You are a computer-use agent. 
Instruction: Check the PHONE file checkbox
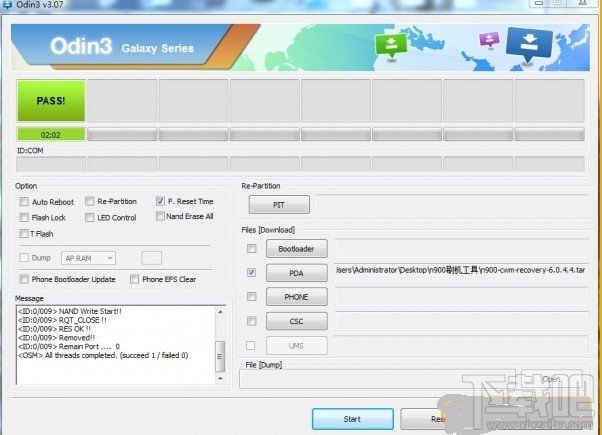(251, 296)
